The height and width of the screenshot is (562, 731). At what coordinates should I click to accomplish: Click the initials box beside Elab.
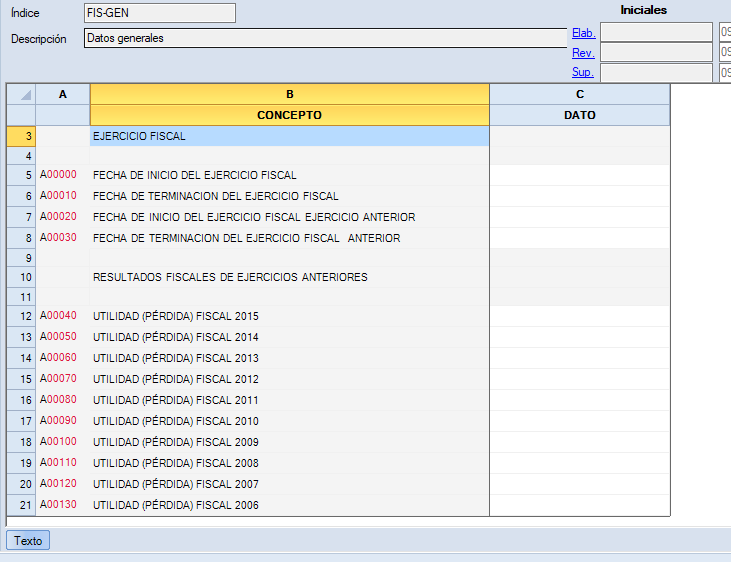click(656, 33)
